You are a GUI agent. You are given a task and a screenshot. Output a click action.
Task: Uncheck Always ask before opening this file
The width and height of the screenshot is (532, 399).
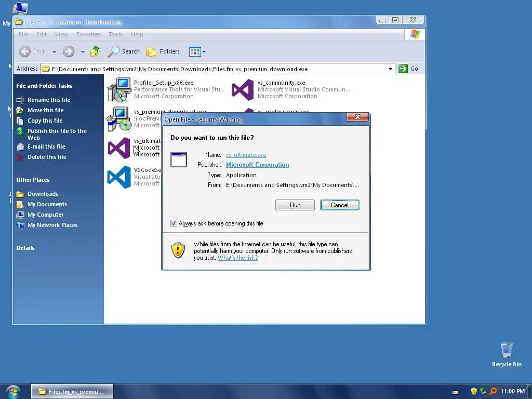174,223
